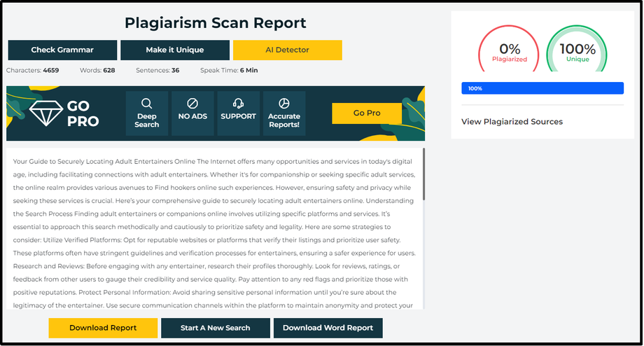The width and height of the screenshot is (644, 346).
Task: Start A New Search
Action: tap(215, 328)
